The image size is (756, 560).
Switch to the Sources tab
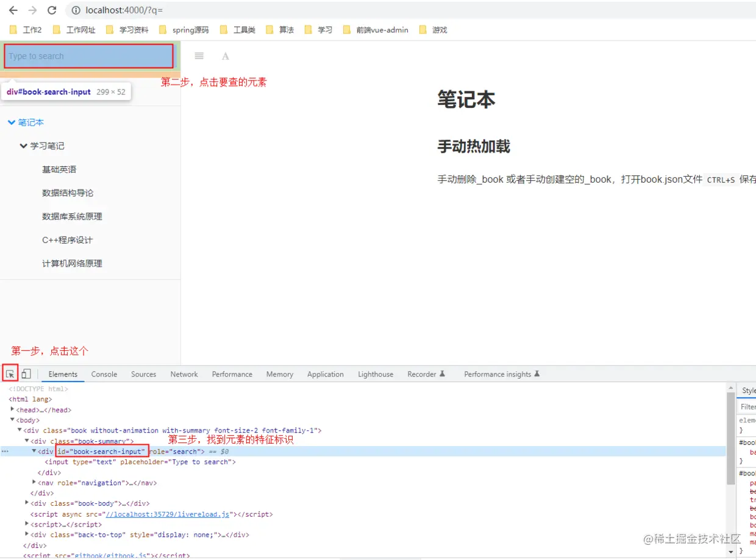pyautogui.click(x=144, y=374)
